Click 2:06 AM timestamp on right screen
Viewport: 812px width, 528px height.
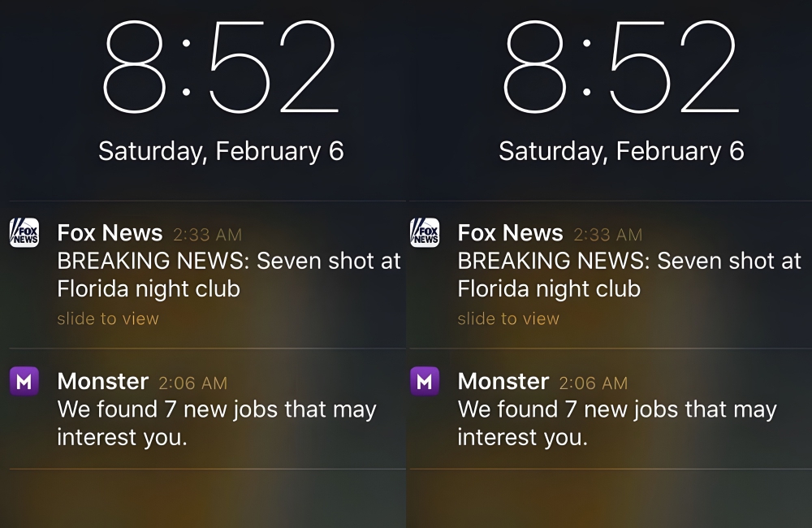tap(593, 383)
